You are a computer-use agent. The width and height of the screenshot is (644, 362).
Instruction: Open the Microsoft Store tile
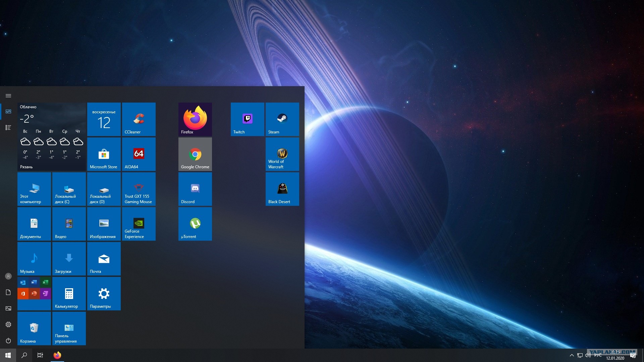coord(104,154)
